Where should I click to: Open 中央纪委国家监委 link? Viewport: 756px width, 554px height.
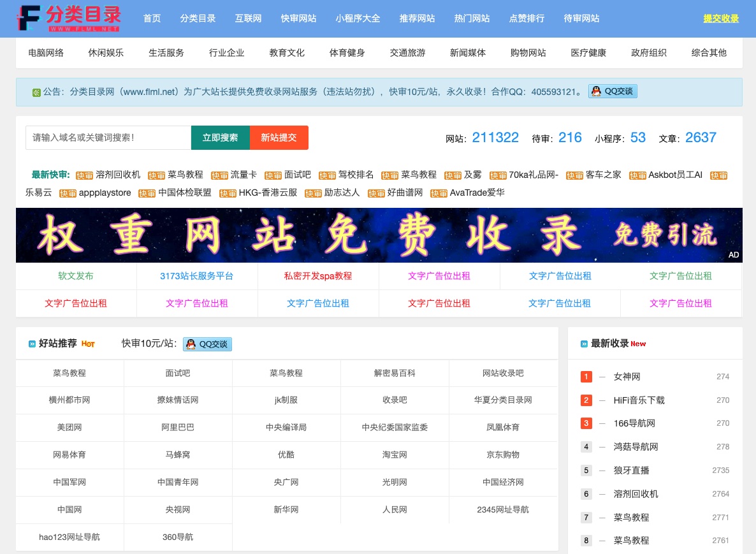[395, 427]
